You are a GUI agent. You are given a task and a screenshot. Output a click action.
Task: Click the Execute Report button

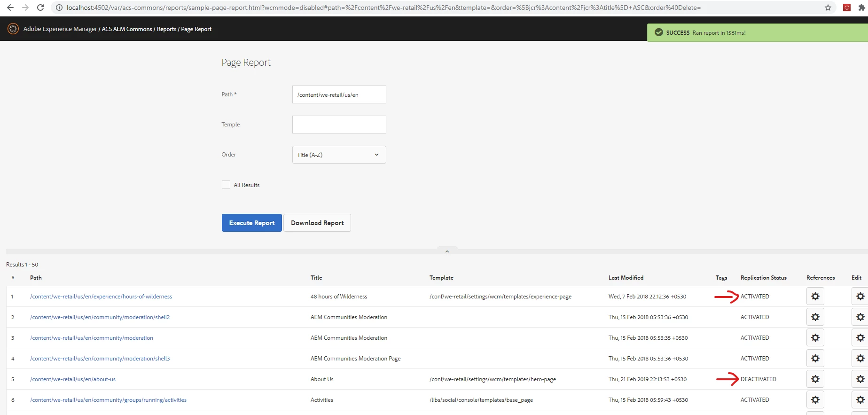(x=252, y=223)
